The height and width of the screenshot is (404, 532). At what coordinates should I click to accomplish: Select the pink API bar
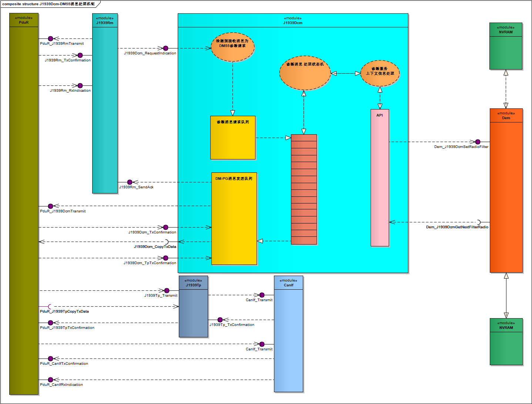click(380, 178)
